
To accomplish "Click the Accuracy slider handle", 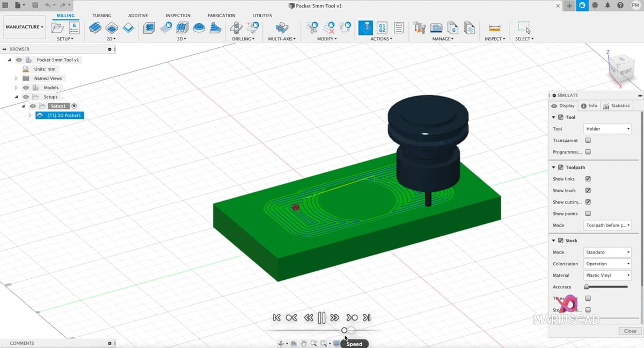I will click(x=587, y=287).
